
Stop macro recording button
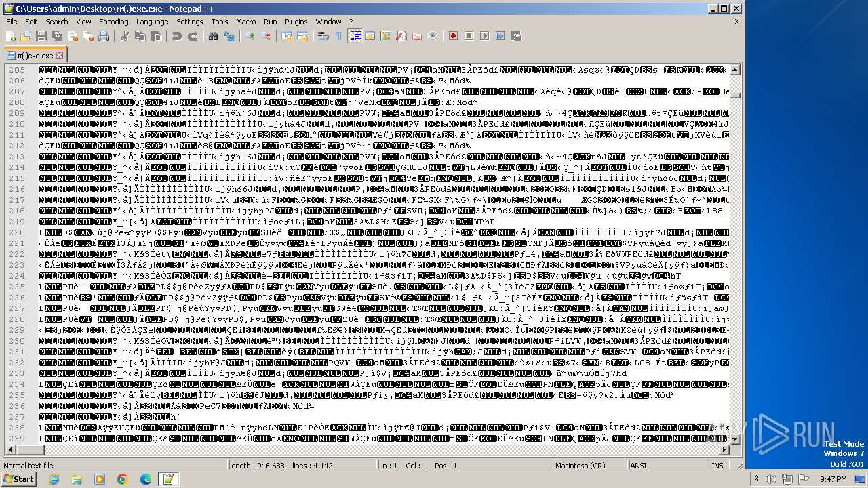pos(469,36)
